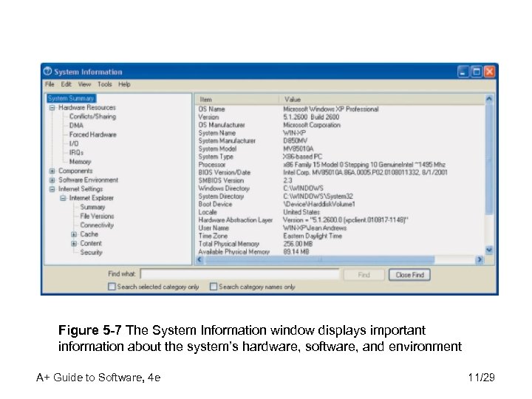This screenshot has height=399, width=532.
Task: Collapse the Internet Explorer node
Action: click(x=63, y=198)
